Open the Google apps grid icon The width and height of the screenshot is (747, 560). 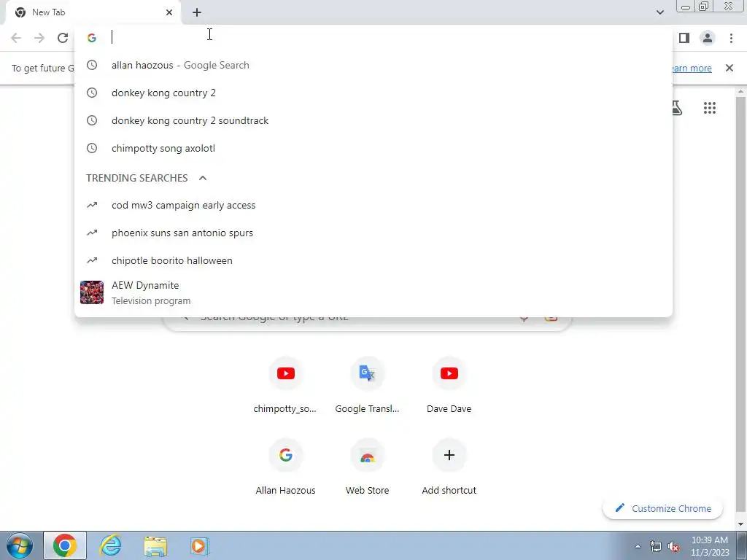[x=709, y=108]
